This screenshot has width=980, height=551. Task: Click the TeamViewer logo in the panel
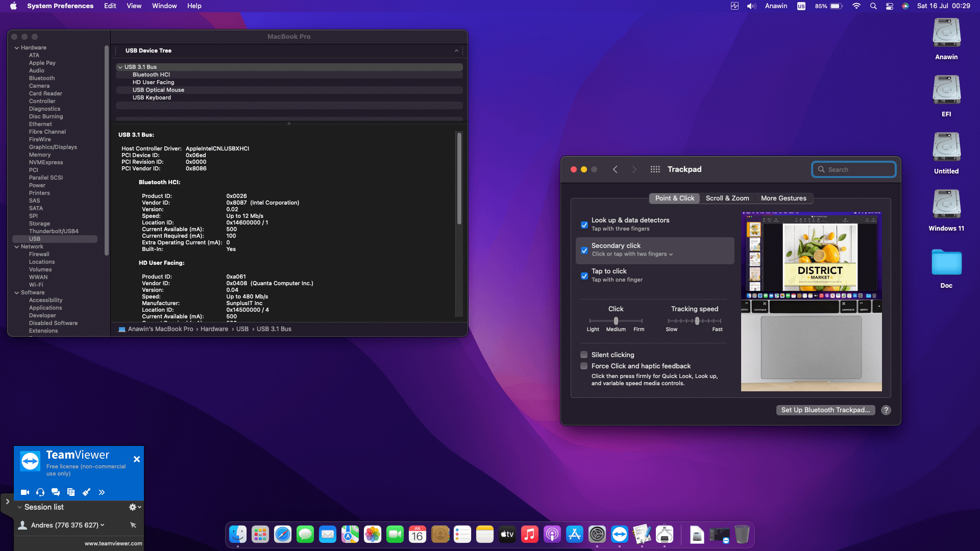coord(30,461)
